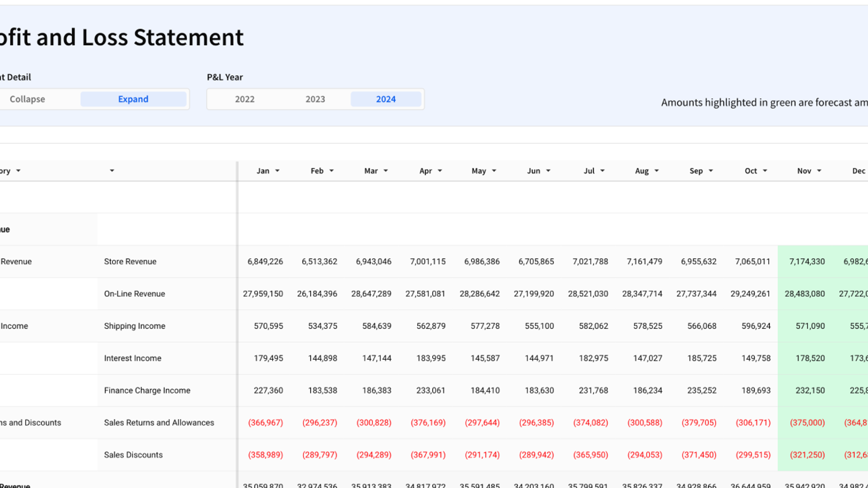The height and width of the screenshot is (488, 868).
Task: Click the Sales Discounts row label
Action: point(133,455)
